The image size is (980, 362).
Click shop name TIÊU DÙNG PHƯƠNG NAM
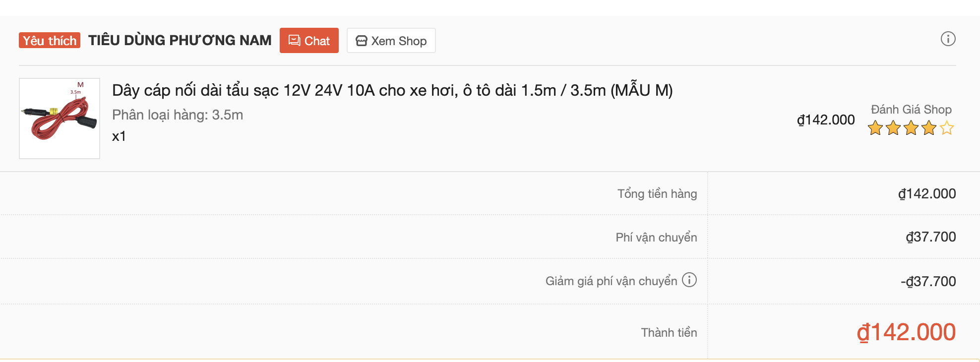tap(180, 40)
